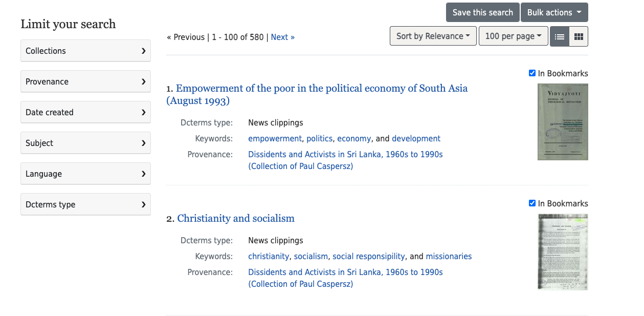This screenshot has height=316, width=644.
Task: Open Sort by Relevance dropdown
Action: click(433, 36)
